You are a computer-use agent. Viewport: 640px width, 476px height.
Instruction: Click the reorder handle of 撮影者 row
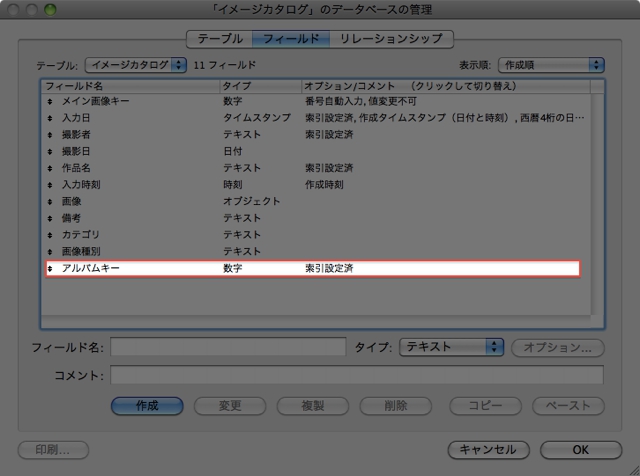[x=50, y=135]
